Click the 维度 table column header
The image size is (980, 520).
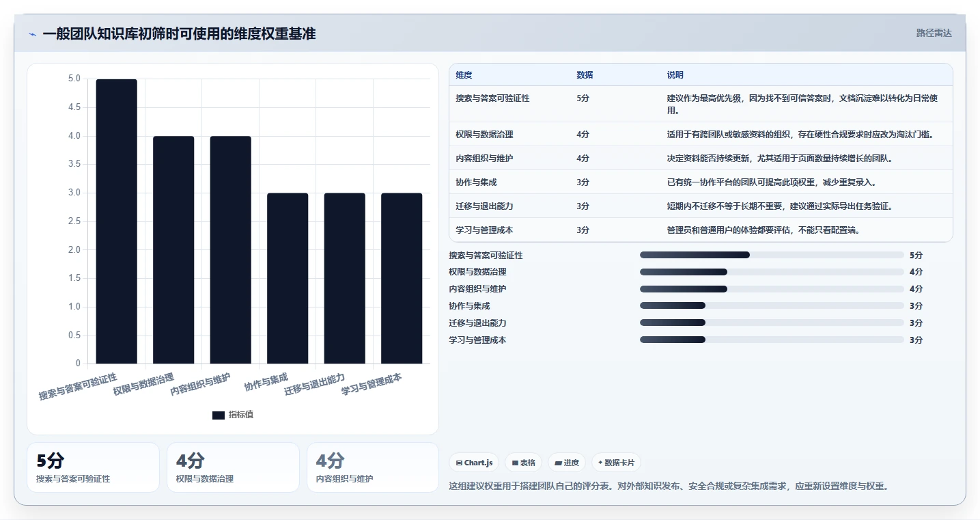click(x=464, y=75)
